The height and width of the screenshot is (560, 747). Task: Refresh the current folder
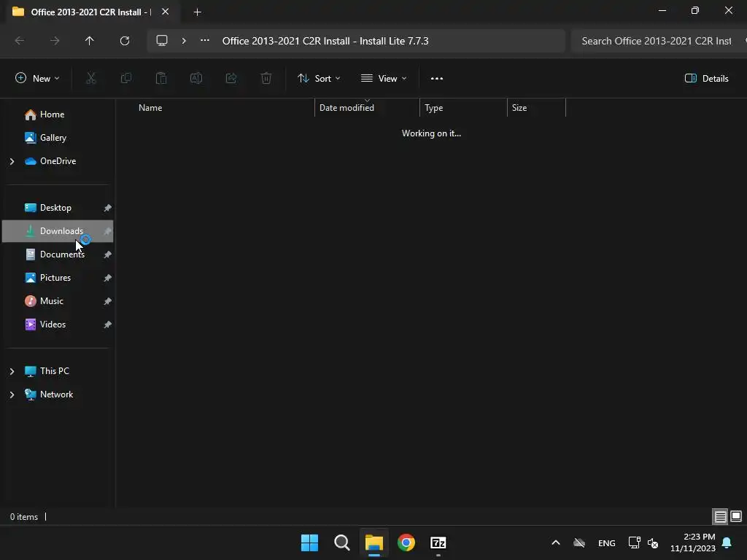(125, 41)
